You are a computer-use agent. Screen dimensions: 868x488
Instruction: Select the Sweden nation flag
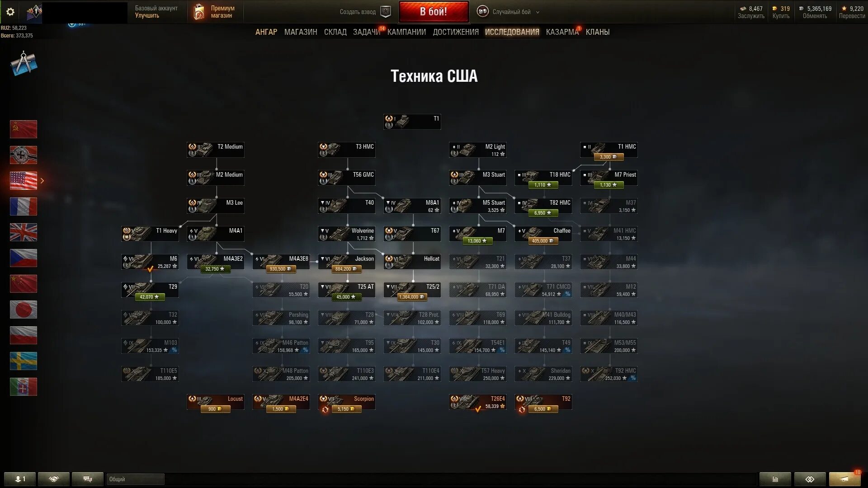(24, 361)
